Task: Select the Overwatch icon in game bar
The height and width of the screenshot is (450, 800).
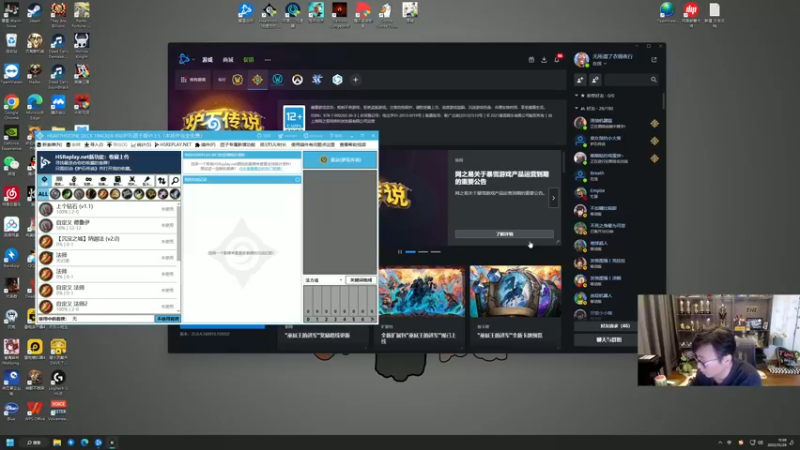Action: (x=297, y=80)
